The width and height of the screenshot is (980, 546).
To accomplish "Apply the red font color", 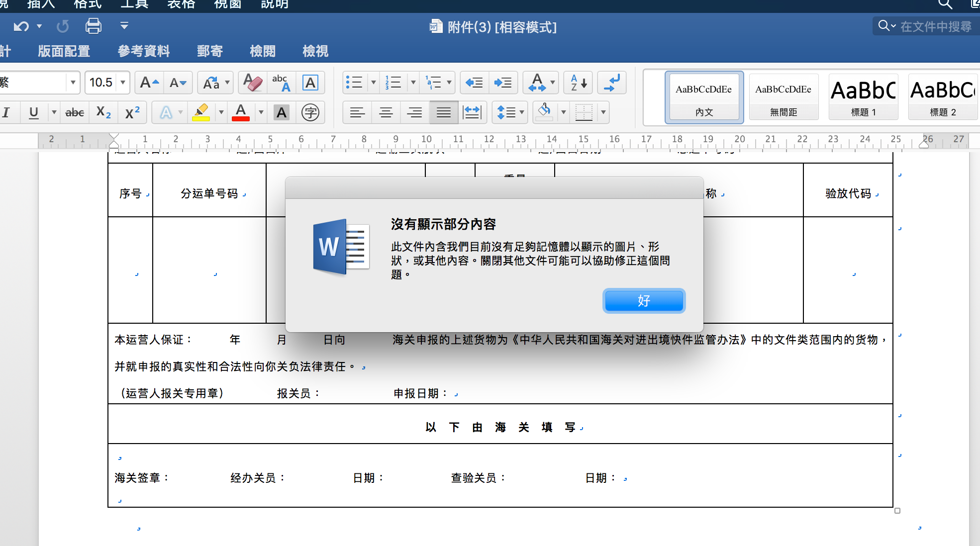I will 241,112.
